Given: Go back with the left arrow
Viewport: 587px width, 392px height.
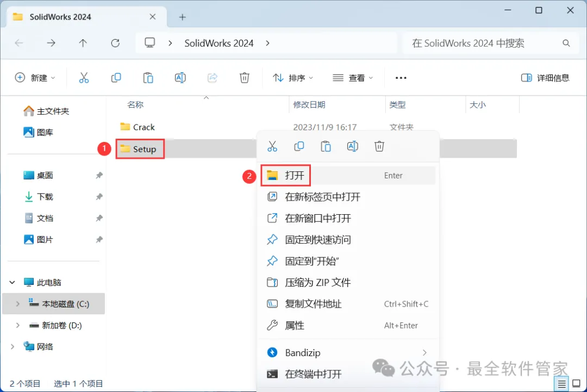Looking at the screenshot, I should (19, 43).
